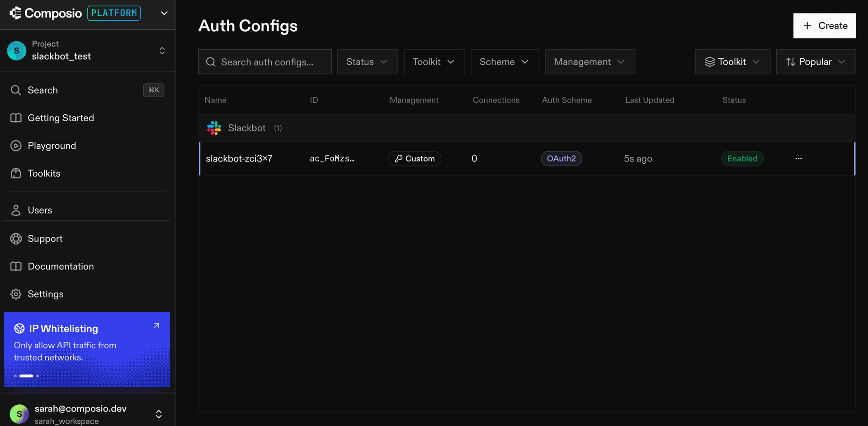Click the Playground play icon
Image resolution: width=868 pixels, height=426 pixels.
point(16,146)
